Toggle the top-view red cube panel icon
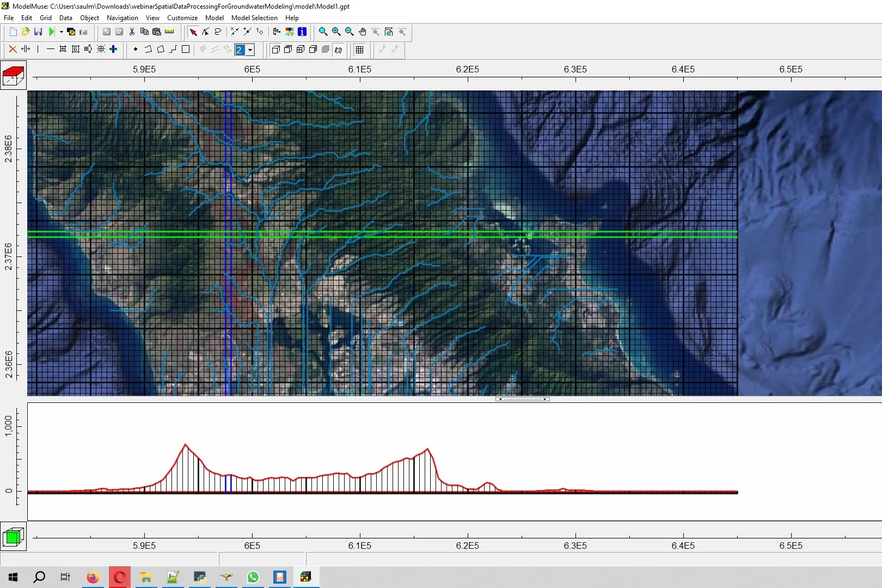The image size is (882, 588). pos(13,76)
